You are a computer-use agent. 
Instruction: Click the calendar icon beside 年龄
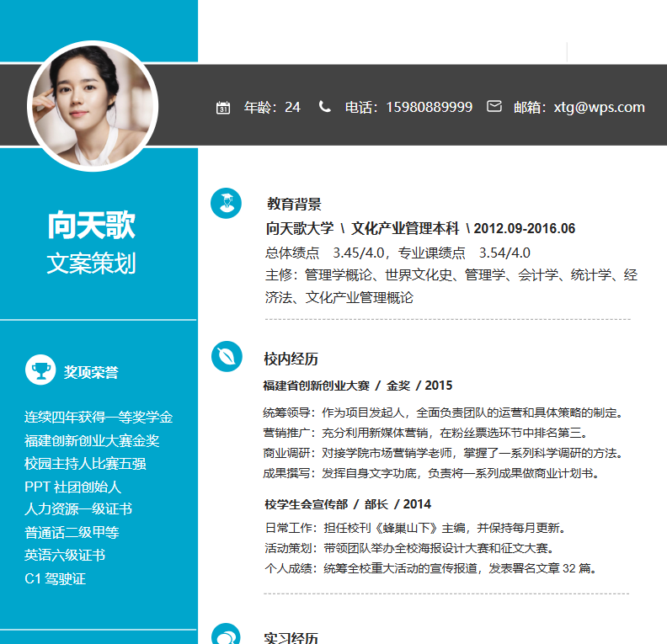(x=223, y=108)
